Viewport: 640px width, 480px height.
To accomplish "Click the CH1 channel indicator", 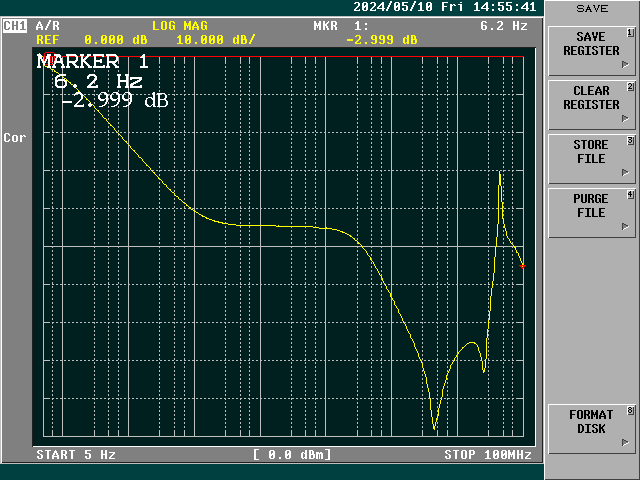I will [15, 26].
